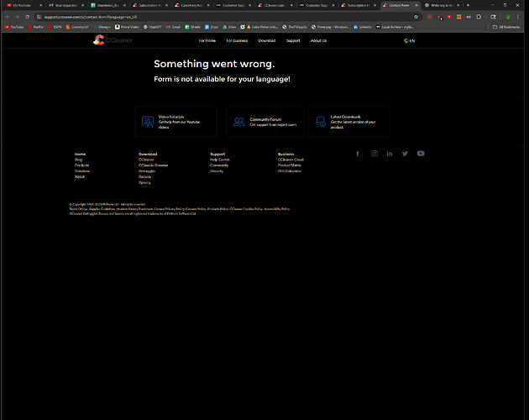Click the browser address bar URL
The width and height of the screenshot is (529, 420).
click(x=126, y=16)
